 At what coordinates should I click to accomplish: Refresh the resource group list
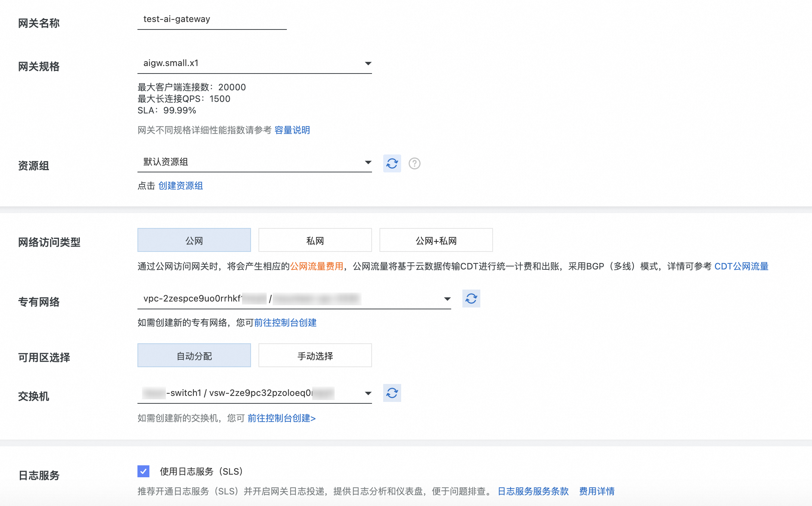[392, 163]
